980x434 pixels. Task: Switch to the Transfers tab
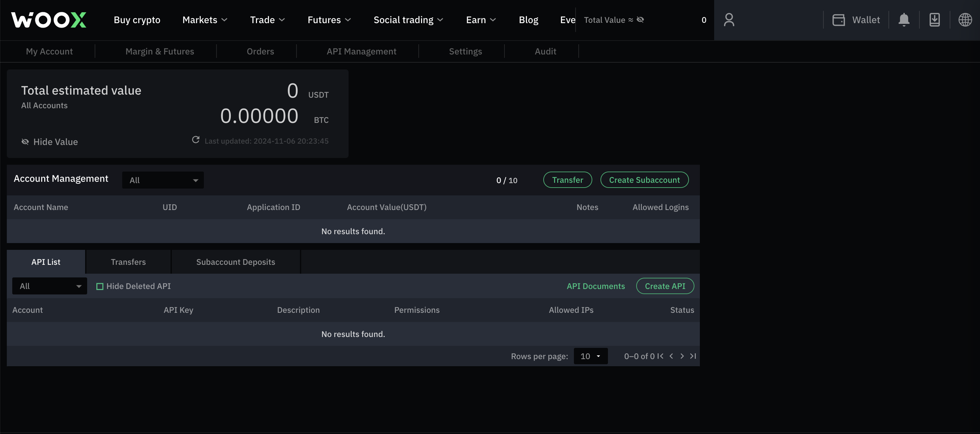click(128, 261)
